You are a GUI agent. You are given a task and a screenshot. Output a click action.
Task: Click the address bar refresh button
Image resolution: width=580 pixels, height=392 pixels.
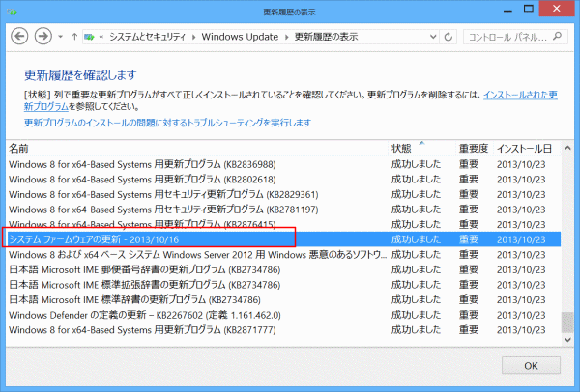[449, 38]
